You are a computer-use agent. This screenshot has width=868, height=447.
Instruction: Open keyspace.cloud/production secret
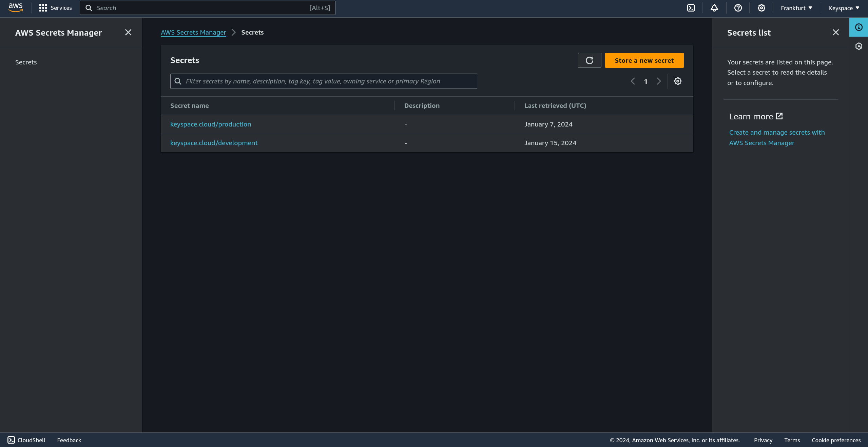[211, 124]
